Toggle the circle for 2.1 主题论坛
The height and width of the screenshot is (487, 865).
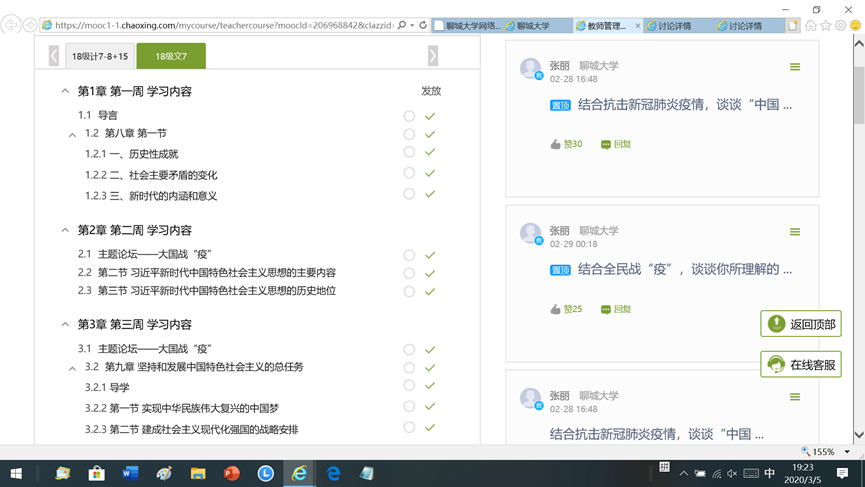coord(409,255)
